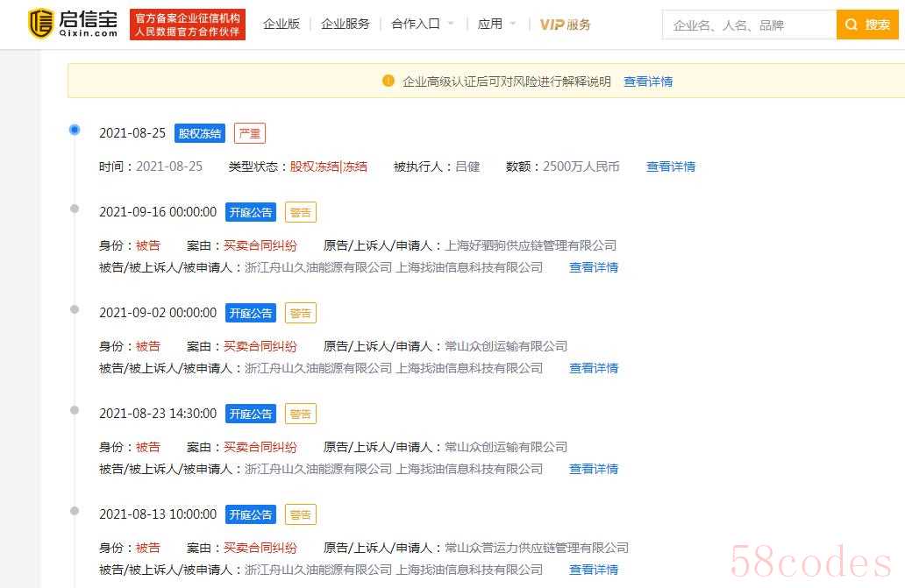Click the red 严重 severity tag
The width and height of the screenshot is (905, 588).
[249, 133]
